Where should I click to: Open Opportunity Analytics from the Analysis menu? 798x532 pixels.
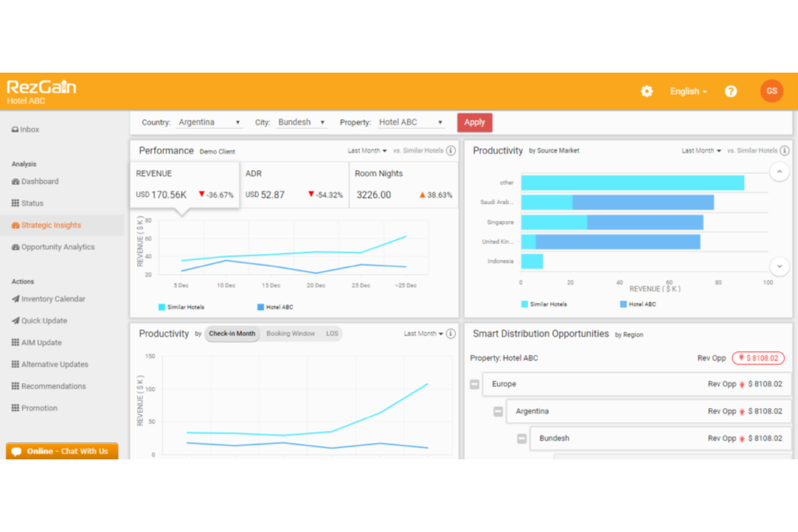(x=58, y=247)
